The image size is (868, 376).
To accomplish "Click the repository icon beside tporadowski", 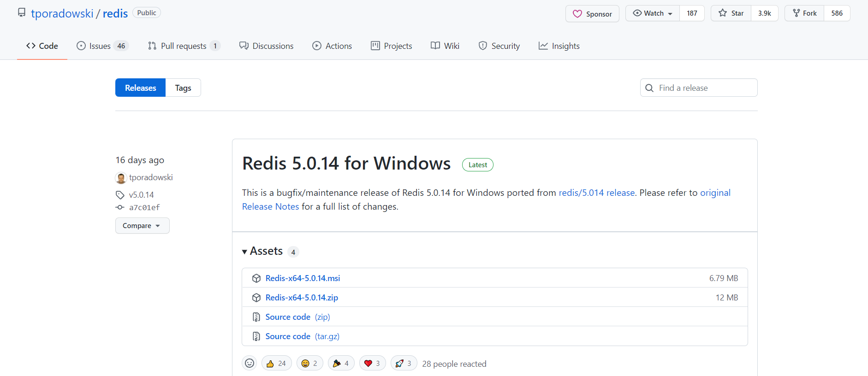I will point(22,12).
